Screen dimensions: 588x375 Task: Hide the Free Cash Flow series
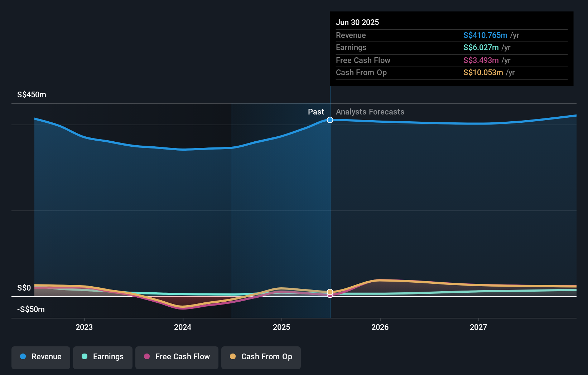pos(177,357)
